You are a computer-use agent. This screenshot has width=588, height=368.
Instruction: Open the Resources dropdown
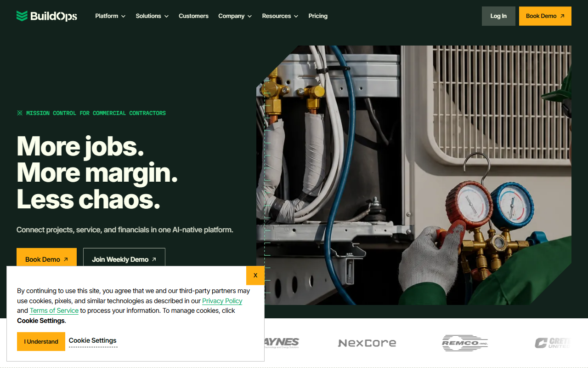[280, 16]
